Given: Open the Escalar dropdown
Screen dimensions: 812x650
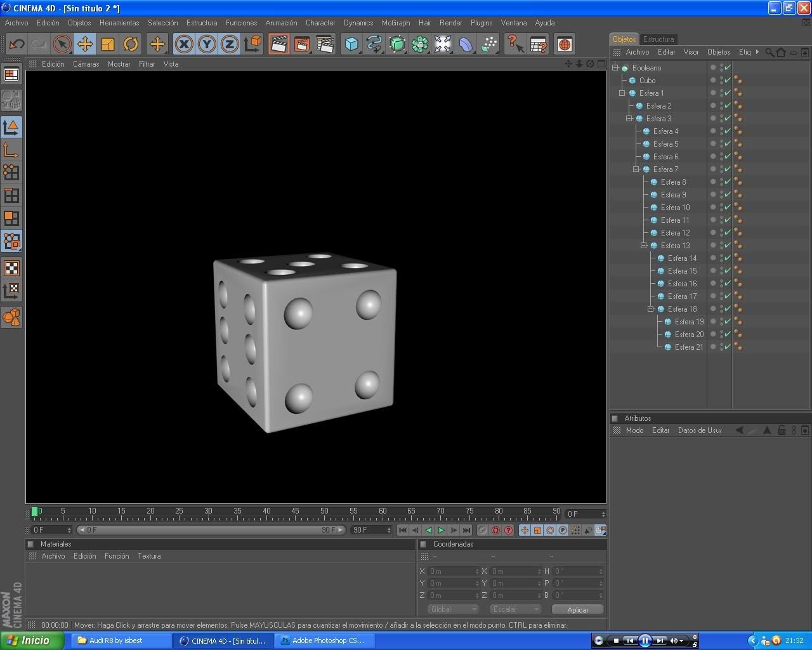Looking at the screenshot, I should (515, 609).
